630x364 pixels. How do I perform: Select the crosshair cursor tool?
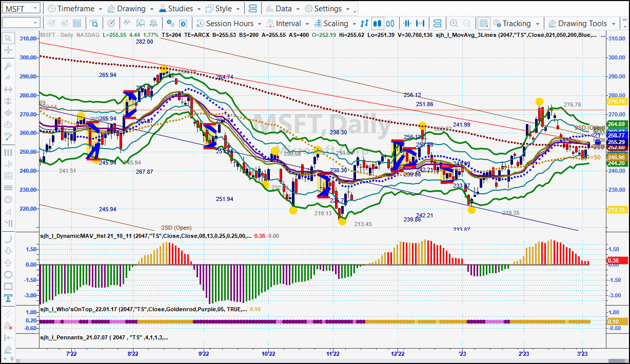(x=8, y=50)
